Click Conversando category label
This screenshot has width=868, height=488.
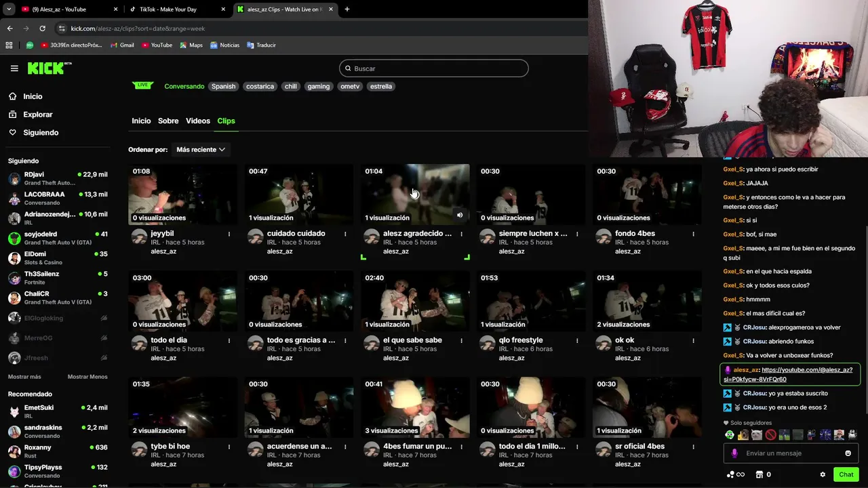(184, 87)
